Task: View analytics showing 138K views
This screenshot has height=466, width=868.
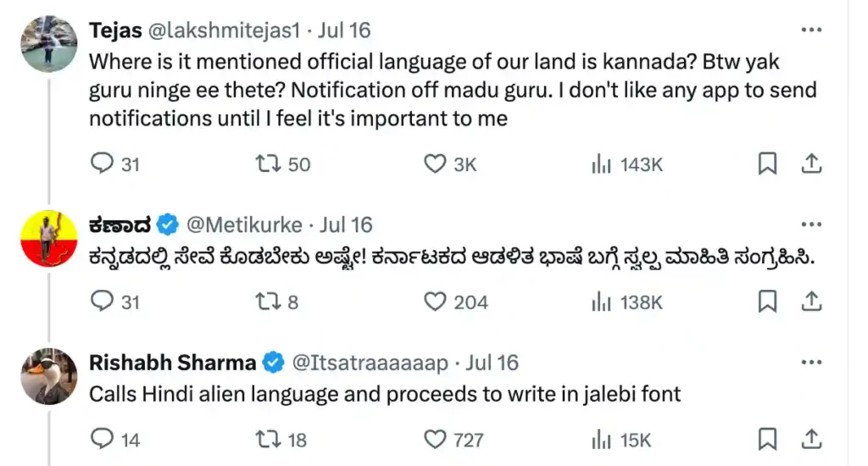Action: tap(601, 302)
